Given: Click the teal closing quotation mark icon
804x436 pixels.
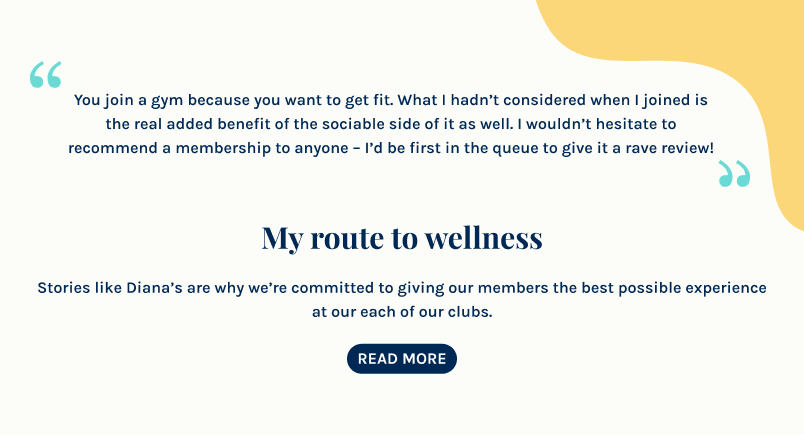Looking at the screenshot, I should 734,173.
